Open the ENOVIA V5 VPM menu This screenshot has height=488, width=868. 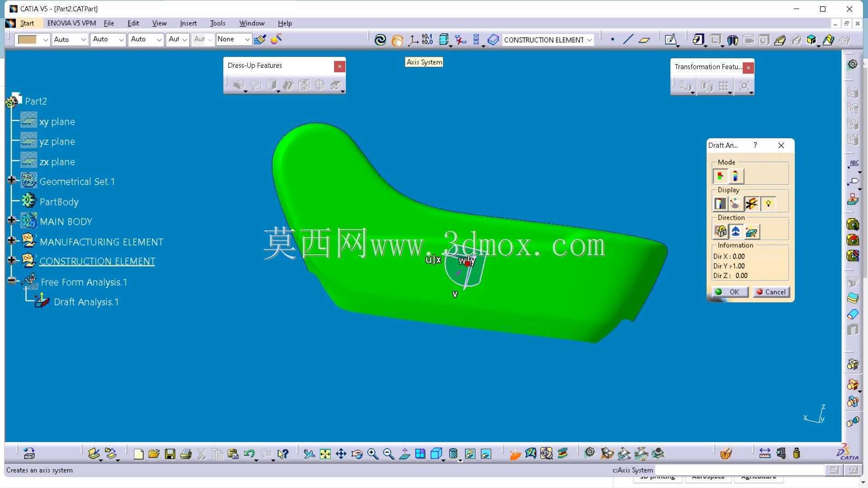[71, 23]
